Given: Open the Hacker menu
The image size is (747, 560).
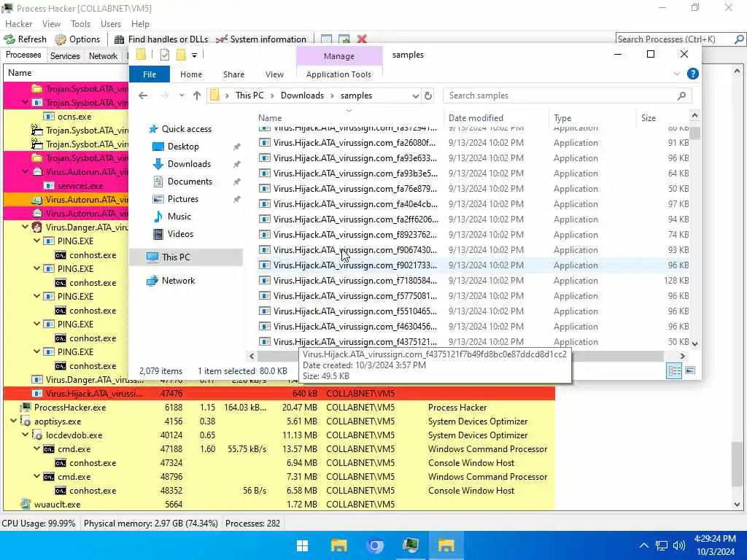Looking at the screenshot, I should [18, 24].
